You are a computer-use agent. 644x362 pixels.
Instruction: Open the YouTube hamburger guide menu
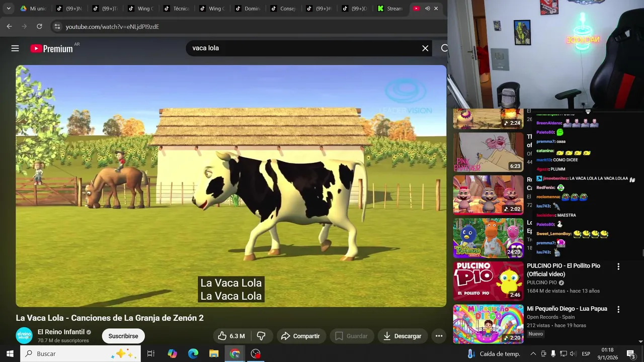[15, 48]
